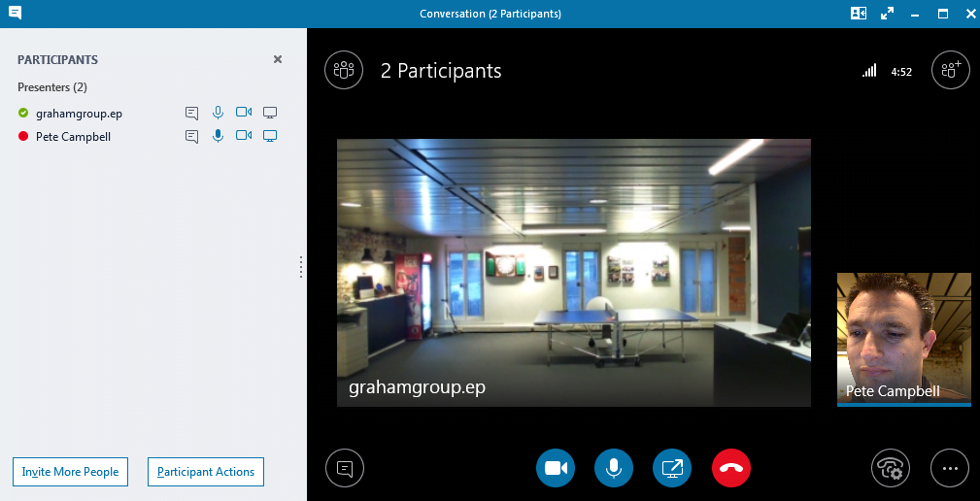Click the Presenters (2) heading
The image size is (980, 501).
pyautogui.click(x=52, y=86)
